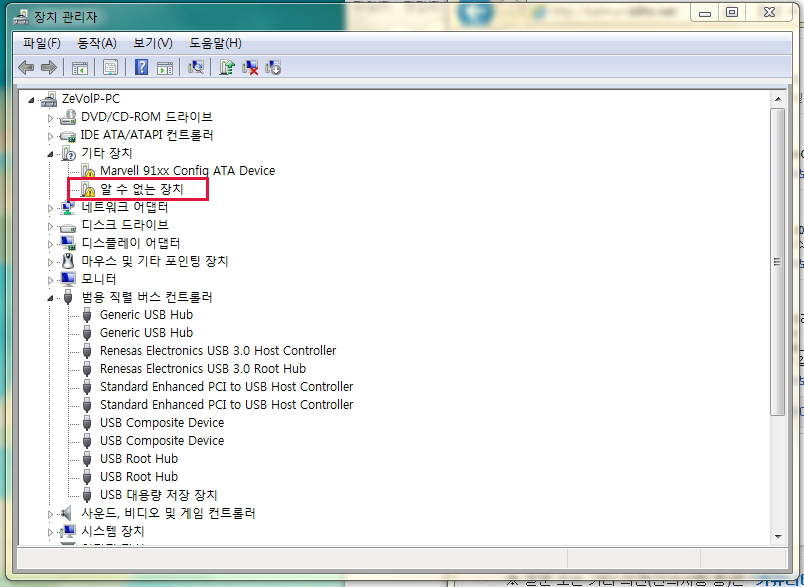804x587 pixels.
Task: Select the 알 수 없는 장치 device
Action: [x=141, y=189]
